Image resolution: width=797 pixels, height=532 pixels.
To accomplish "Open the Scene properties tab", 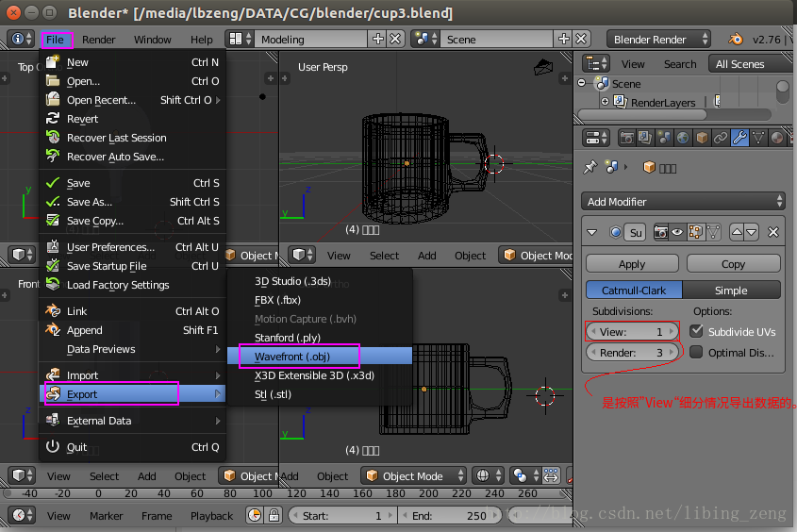I will click(664, 138).
